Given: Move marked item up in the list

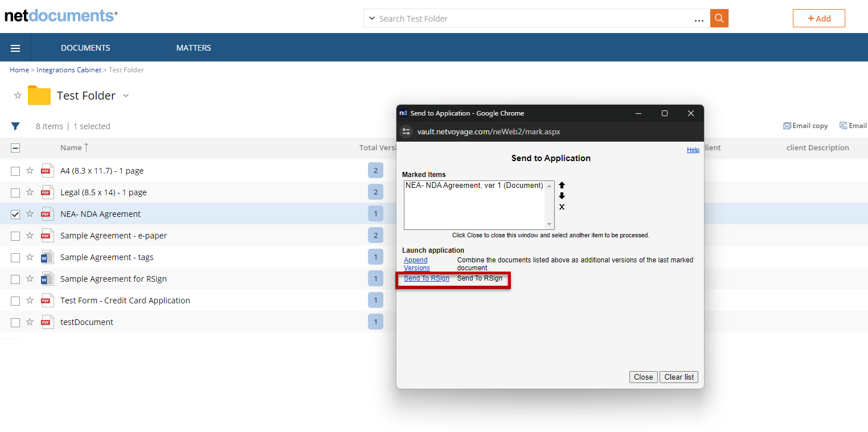Looking at the screenshot, I should click(x=562, y=185).
